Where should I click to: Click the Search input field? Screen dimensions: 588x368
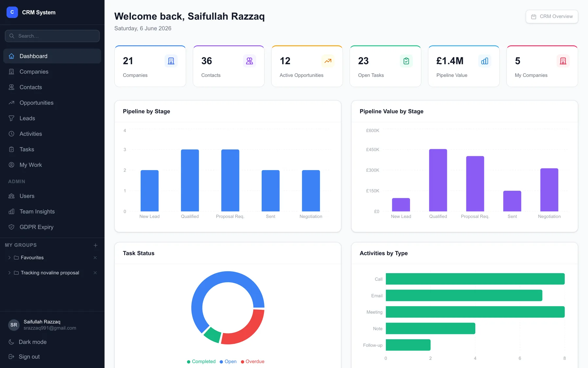[x=52, y=36]
